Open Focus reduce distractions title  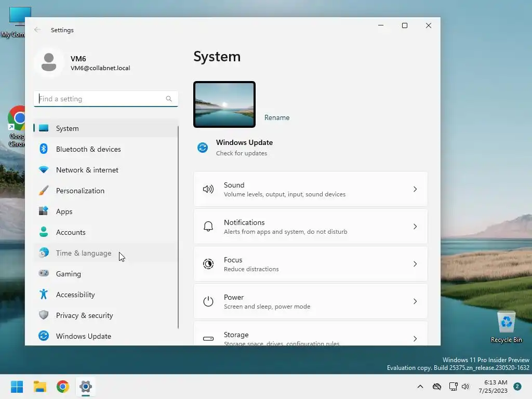point(233,260)
